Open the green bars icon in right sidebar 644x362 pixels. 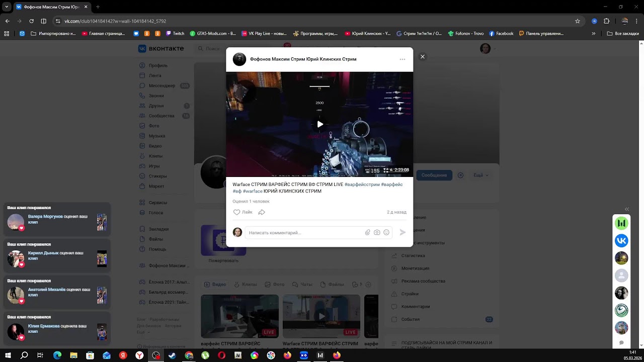pyautogui.click(x=621, y=223)
